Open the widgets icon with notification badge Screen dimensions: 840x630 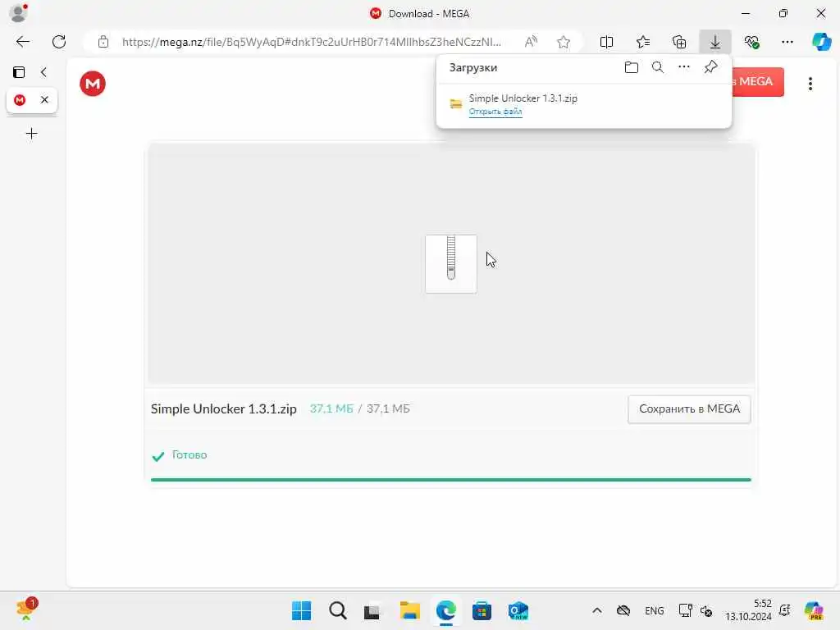pyautogui.click(x=27, y=609)
